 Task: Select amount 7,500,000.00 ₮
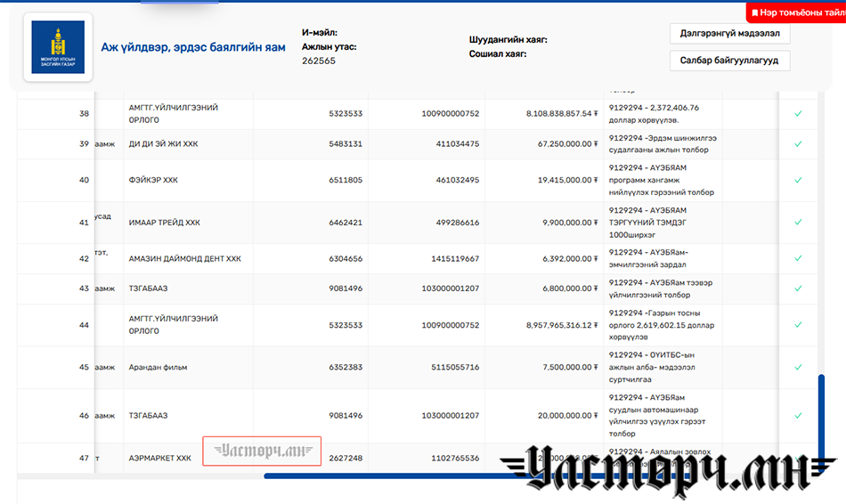570,367
